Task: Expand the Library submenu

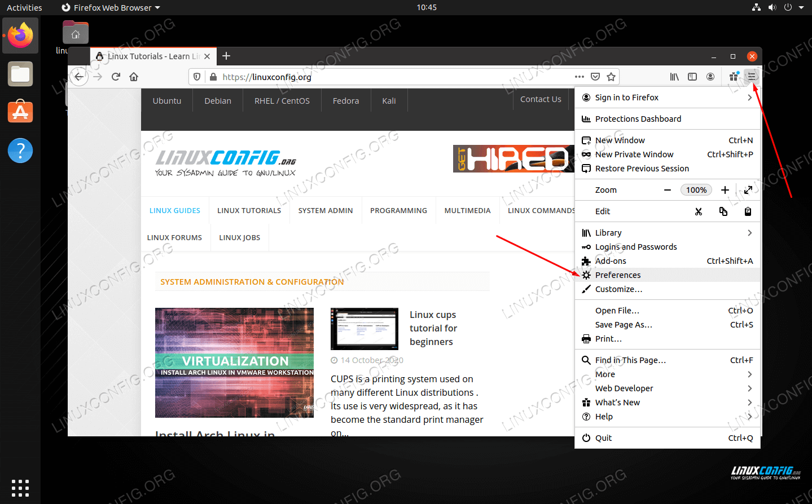Action: point(668,233)
